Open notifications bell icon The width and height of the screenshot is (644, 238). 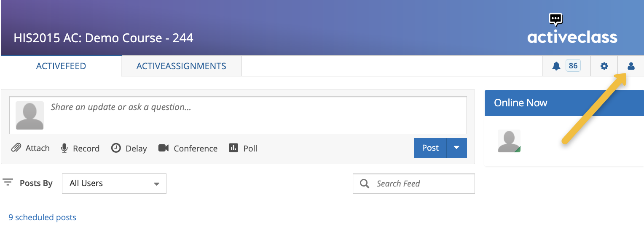556,66
